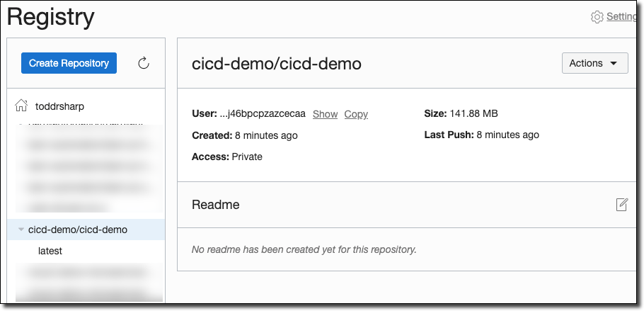Click the edit Readme pencil icon
The height and width of the screenshot is (311, 644).
click(x=622, y=205)
